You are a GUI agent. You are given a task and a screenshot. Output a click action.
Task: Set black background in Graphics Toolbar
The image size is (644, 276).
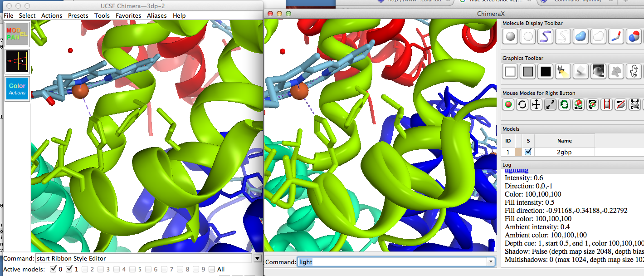(x=545, y=71)
